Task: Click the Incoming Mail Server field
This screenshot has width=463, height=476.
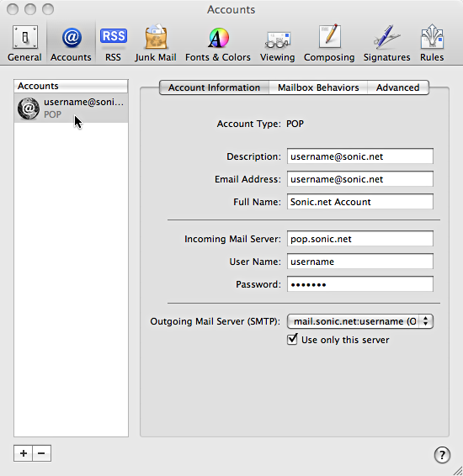Action: [x=360, y=239]
